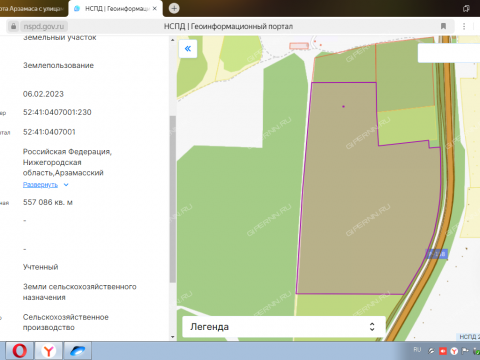Click the page title НСПД | Геоинформационный портал
This screenshot has height=360, width=480.
228,26
